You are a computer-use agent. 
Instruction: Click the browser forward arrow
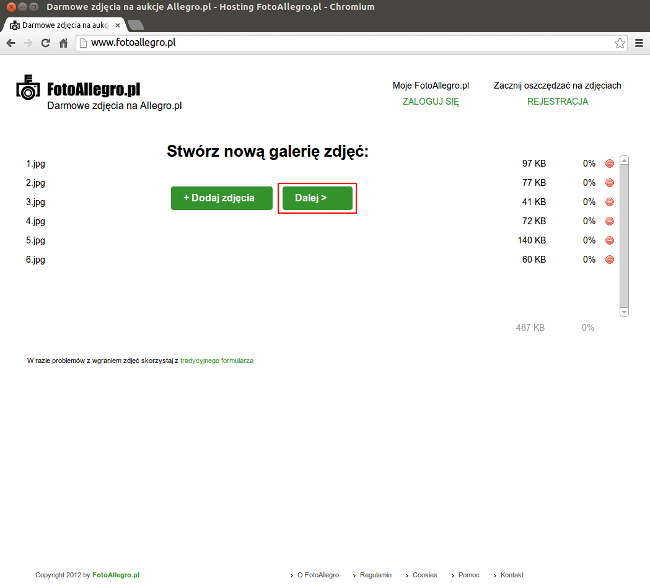coord(28,43)
